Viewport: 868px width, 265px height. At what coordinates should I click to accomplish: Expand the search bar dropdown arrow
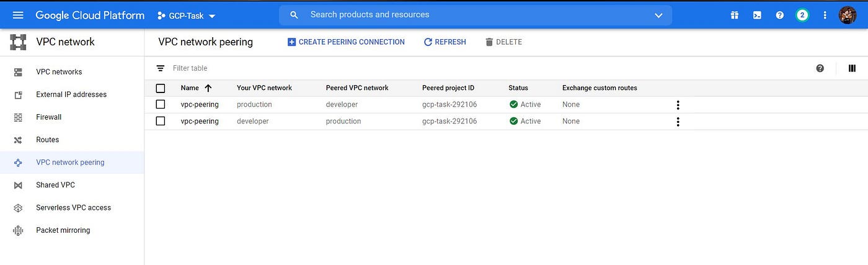click(658, 15)
